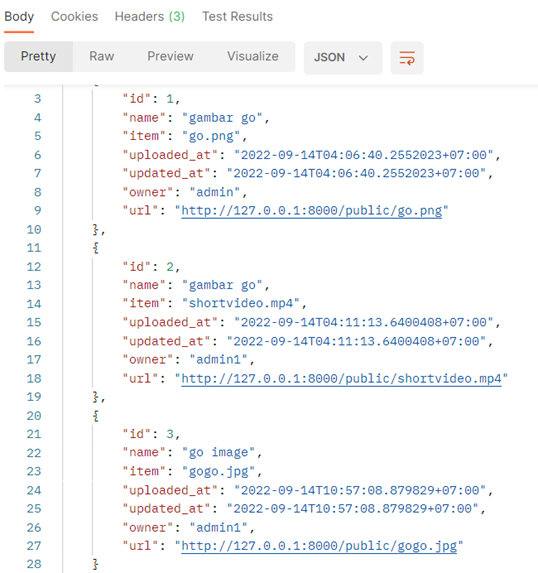Select the Preview view mode

(x=170, y=56)
